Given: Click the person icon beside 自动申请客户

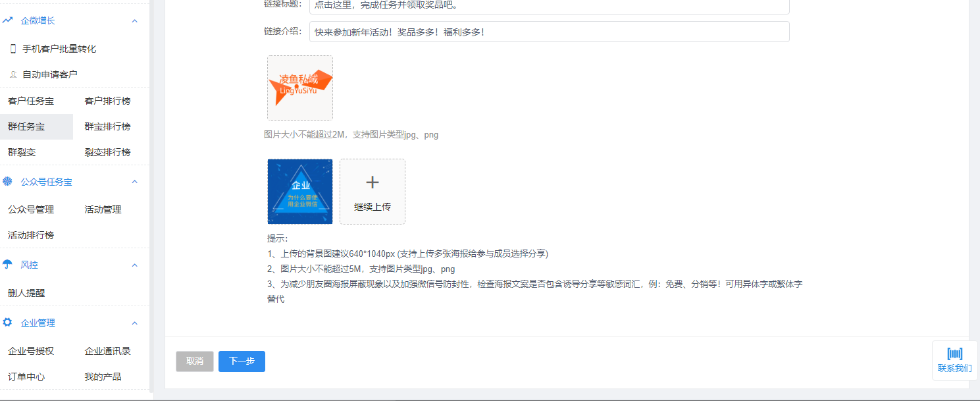Looking at the screenshot, I should click(x=13, y=74).
